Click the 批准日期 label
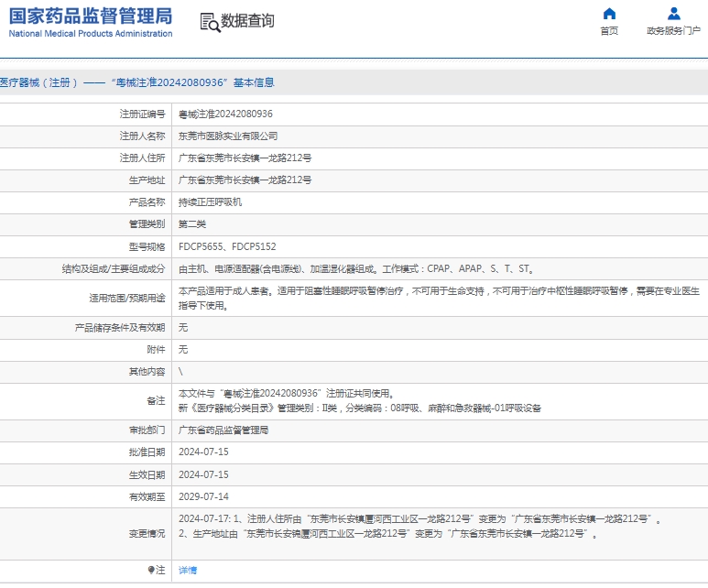Viewport: 708px width, 588px height. tap(147, 452)
